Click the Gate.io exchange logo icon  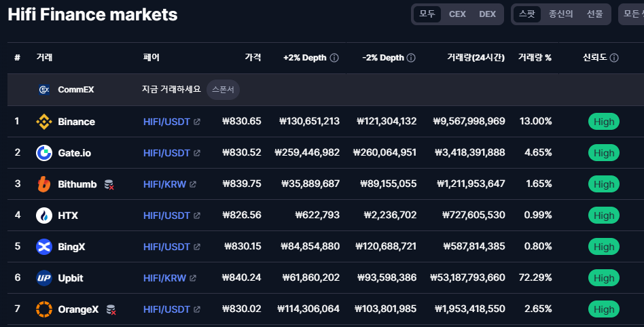[x=44, y=153]
